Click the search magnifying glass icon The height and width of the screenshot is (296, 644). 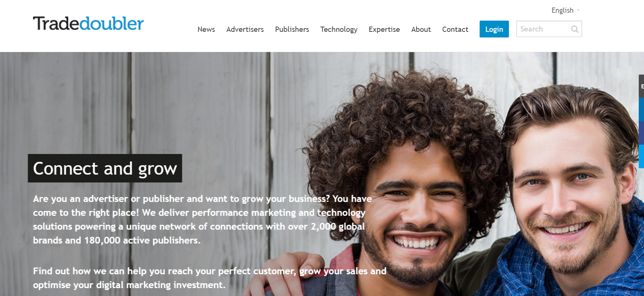[575, 29]
